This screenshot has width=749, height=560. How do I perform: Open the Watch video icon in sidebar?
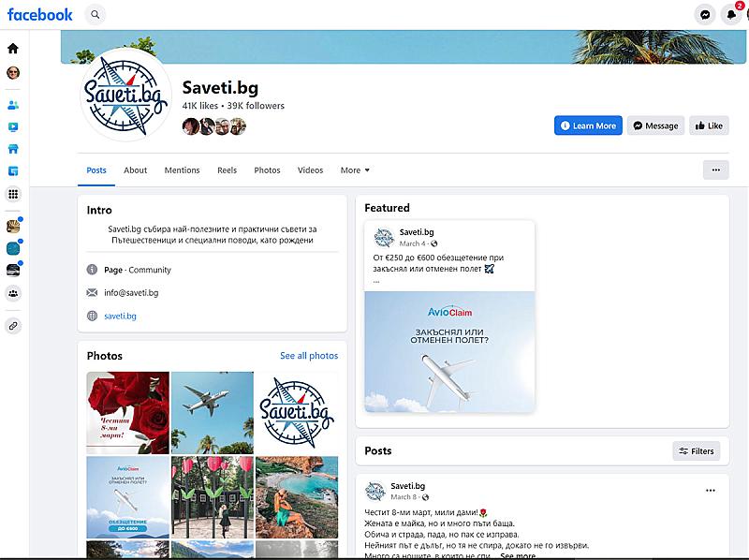click(13, 127)
